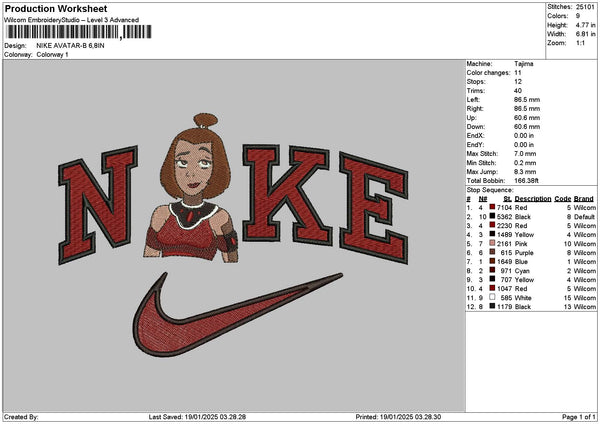Click the red swatch for thread 7104
The height and width of the screenshot is (424, 600).
[x=492, y=207]
